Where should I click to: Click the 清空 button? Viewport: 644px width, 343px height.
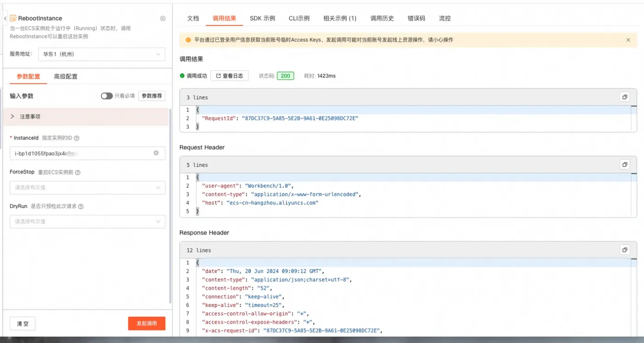click(23, 324)
